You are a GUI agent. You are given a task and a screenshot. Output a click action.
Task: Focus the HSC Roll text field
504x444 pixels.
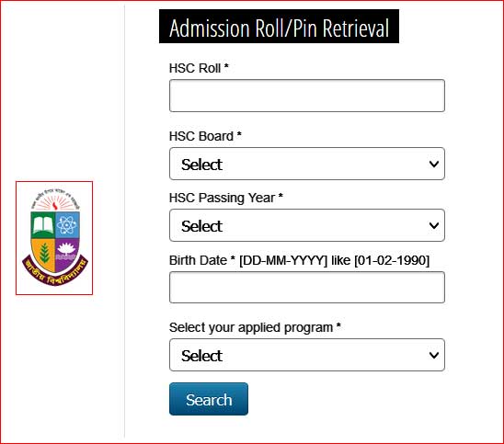307,96
